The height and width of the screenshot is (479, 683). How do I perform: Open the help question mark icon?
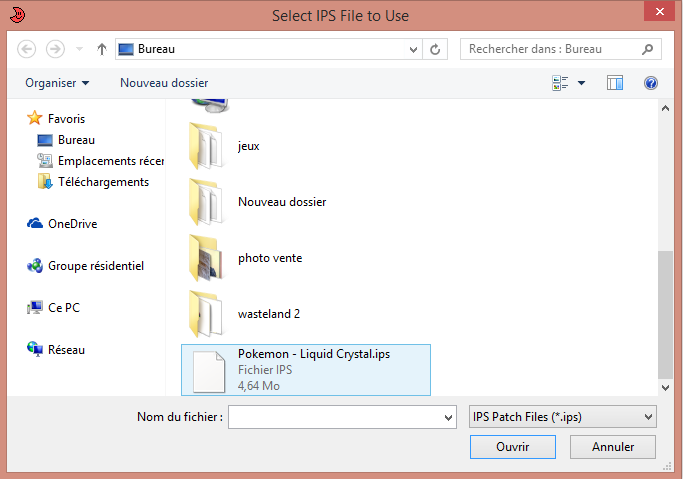[651, 83]
